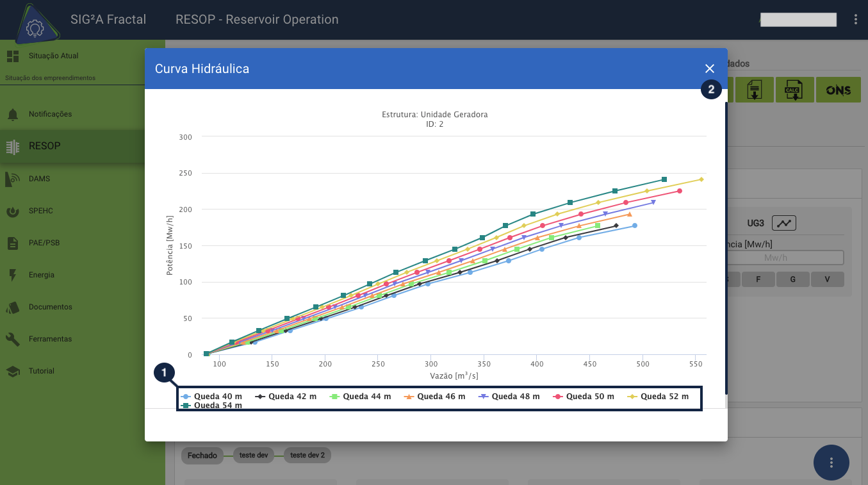Click the teste dev 2 chip
This screenshot has width=868, height=485.
(x=307, y=456)
